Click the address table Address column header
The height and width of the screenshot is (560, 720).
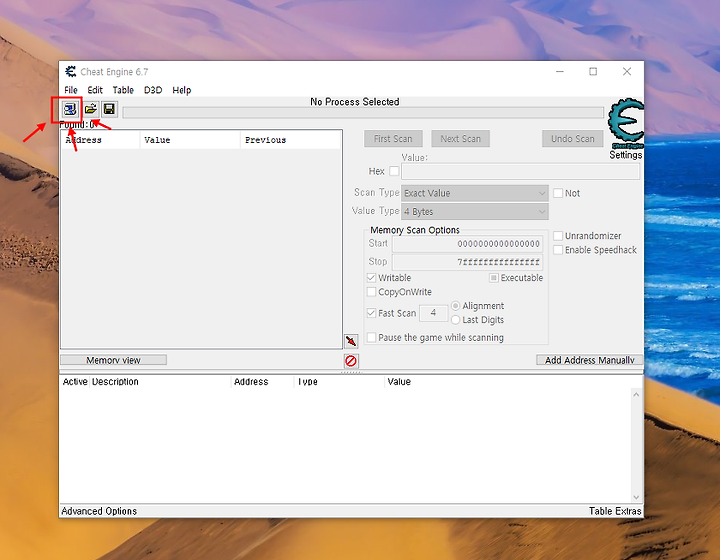pos(263,382)
